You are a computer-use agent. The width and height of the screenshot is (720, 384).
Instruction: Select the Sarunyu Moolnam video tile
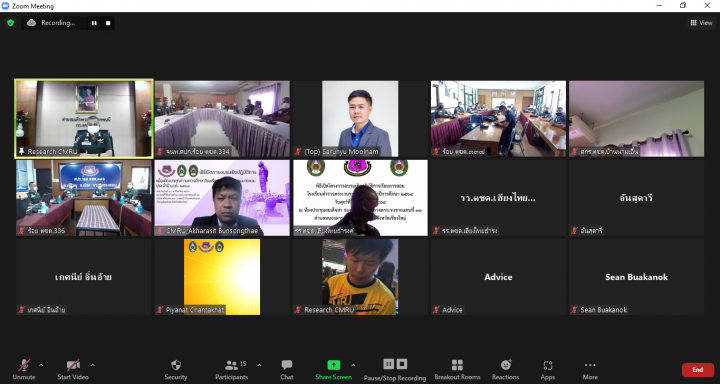(x=360, y=119)
